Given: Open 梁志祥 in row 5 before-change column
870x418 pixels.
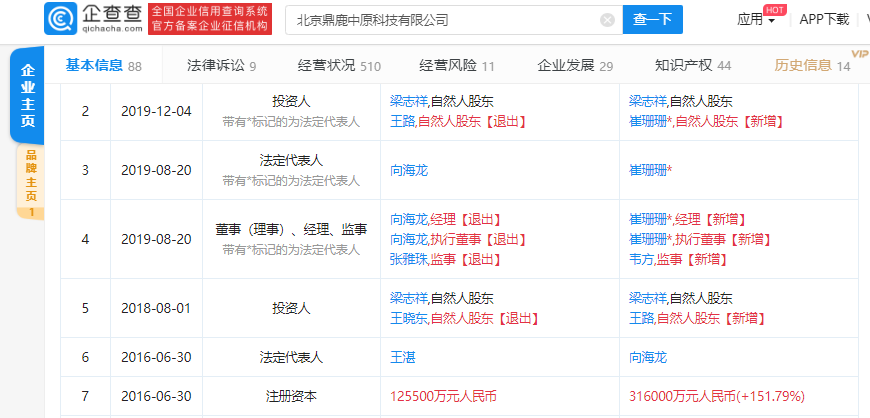Looking at the screenshot, I should 409,298.
